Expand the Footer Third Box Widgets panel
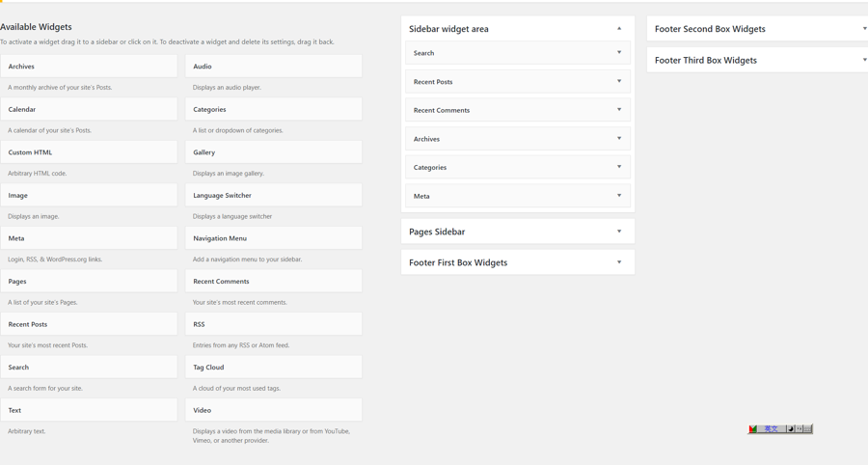The height and width of the screenshot is (465, 868). click(x=863, y=60)
